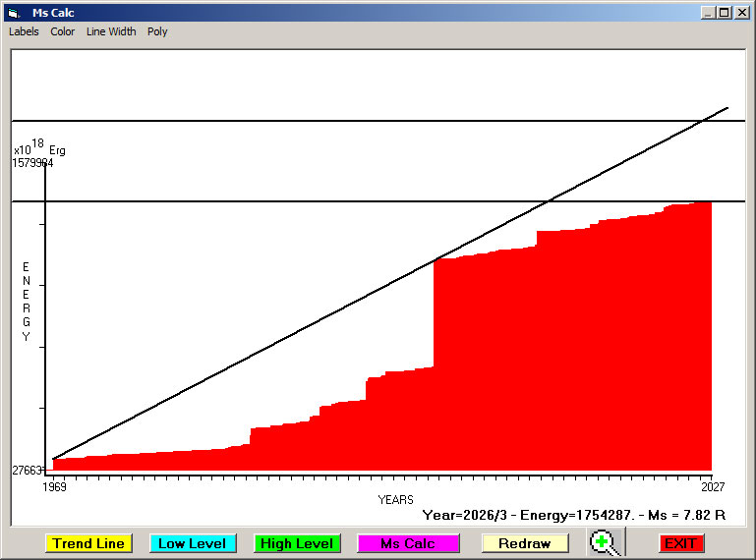Click the Ms Calc title bar app icon
The image size is (756, 560).
[x=14, y=13]
